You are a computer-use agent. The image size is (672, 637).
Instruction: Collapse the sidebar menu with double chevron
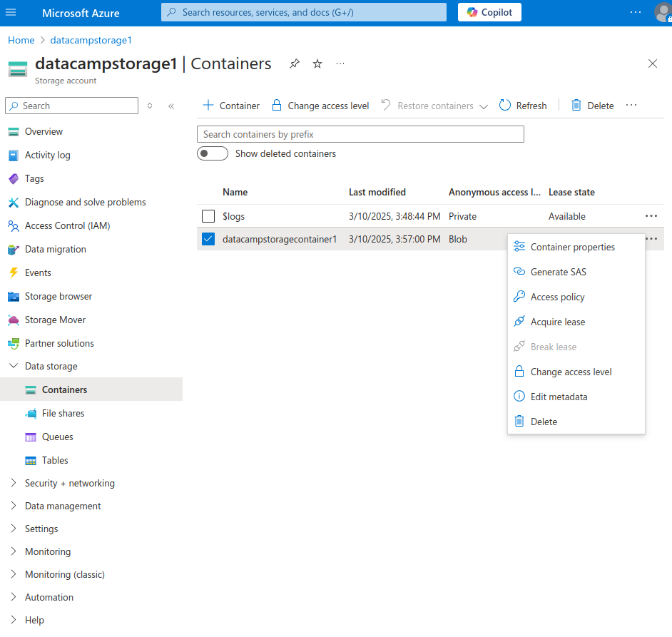pyautogui.click(x=171, y=106)
